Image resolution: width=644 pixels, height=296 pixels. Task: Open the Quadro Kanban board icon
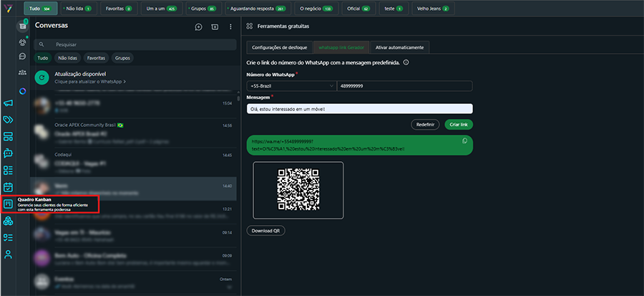tap(8, 204)
